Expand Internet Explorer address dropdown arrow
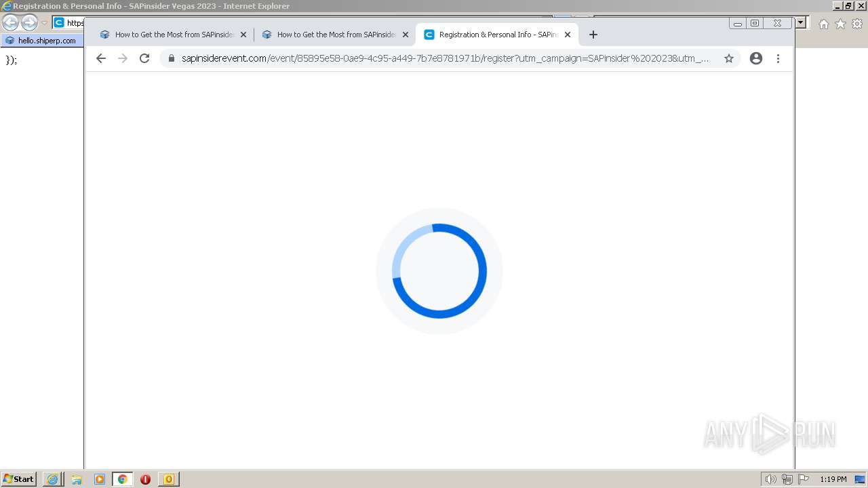 (801, 23)
